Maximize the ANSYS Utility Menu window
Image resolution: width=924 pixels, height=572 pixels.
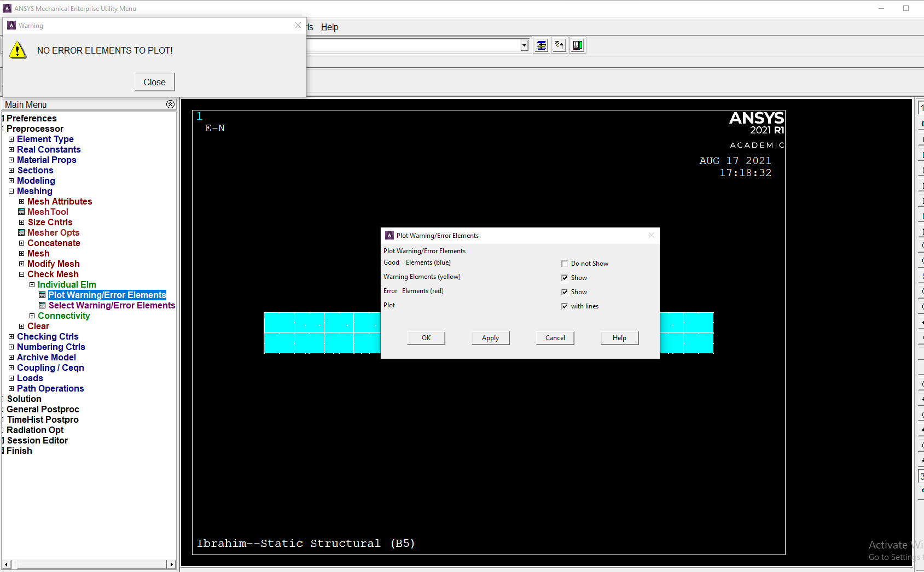(x=906, y=8)
